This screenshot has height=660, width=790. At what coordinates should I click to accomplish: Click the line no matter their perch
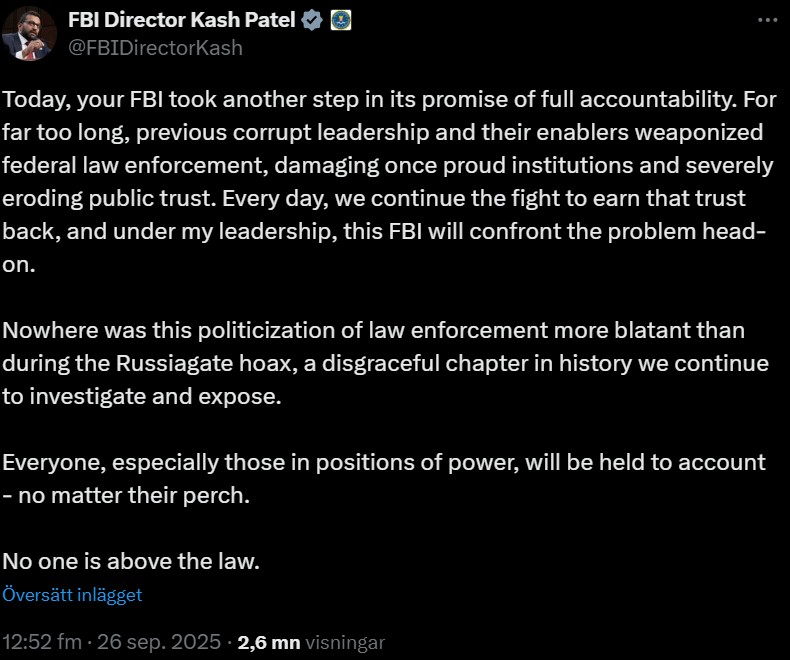pos(126,496)
